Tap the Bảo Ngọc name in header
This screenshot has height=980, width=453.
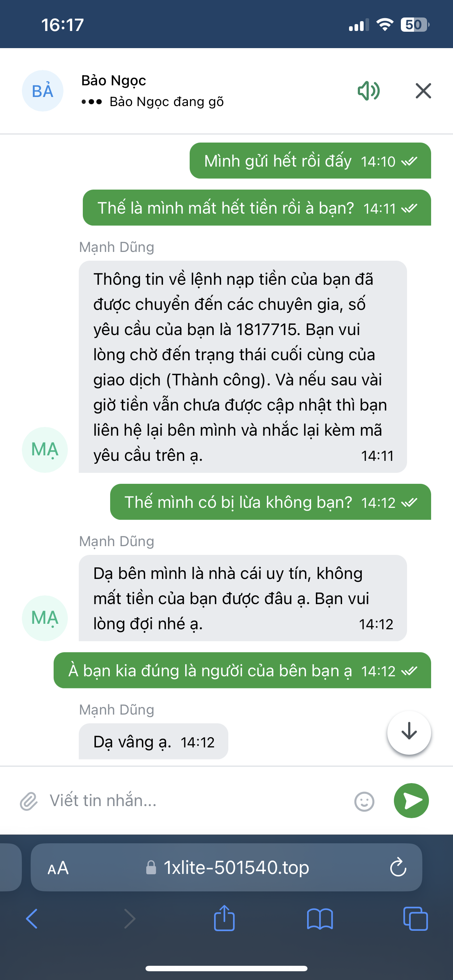pos(113,81)
